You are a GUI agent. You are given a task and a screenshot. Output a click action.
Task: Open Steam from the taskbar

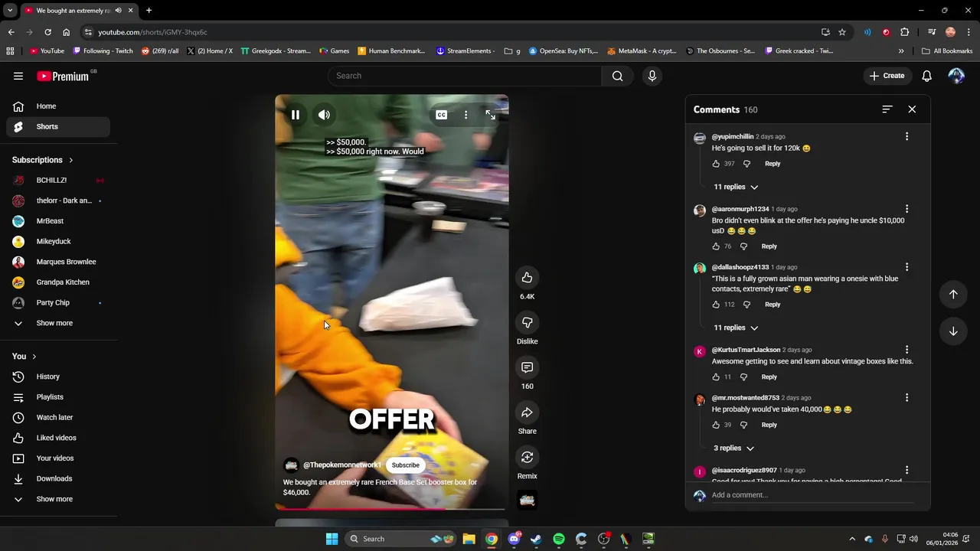[536, 539]
